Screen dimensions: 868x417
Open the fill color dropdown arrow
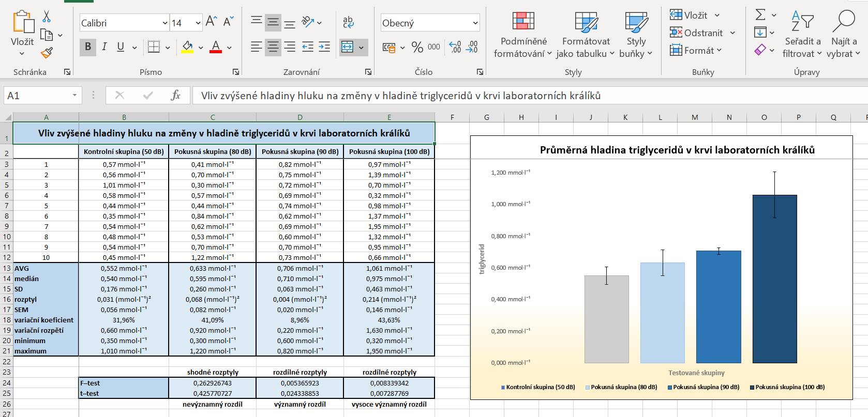201,48
